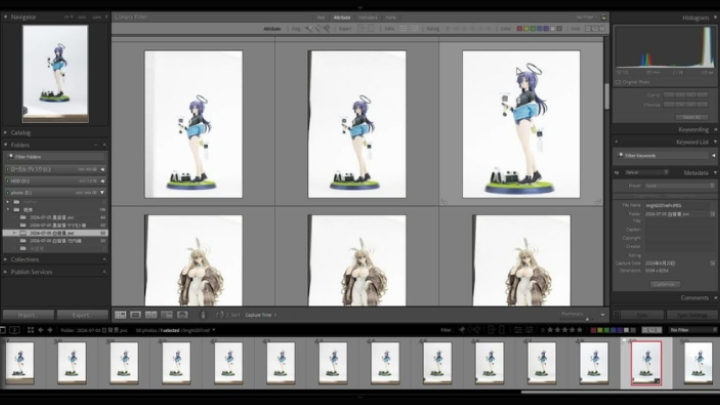
Task: Toggle the Original Photo checkbox under histogram
Action: 618,82
